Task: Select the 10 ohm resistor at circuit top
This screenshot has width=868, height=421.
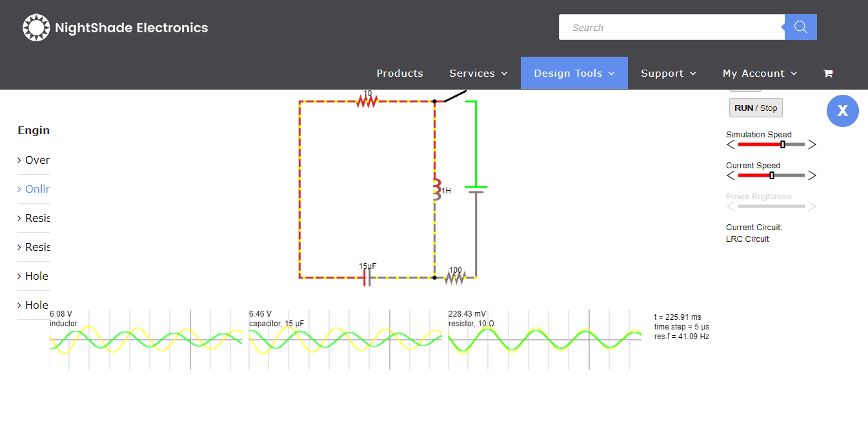Action: [368, 100]
